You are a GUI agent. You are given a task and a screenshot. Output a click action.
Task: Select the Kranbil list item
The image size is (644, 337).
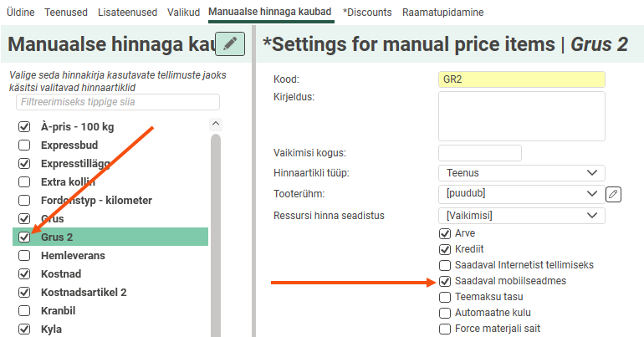click(59, 311)
